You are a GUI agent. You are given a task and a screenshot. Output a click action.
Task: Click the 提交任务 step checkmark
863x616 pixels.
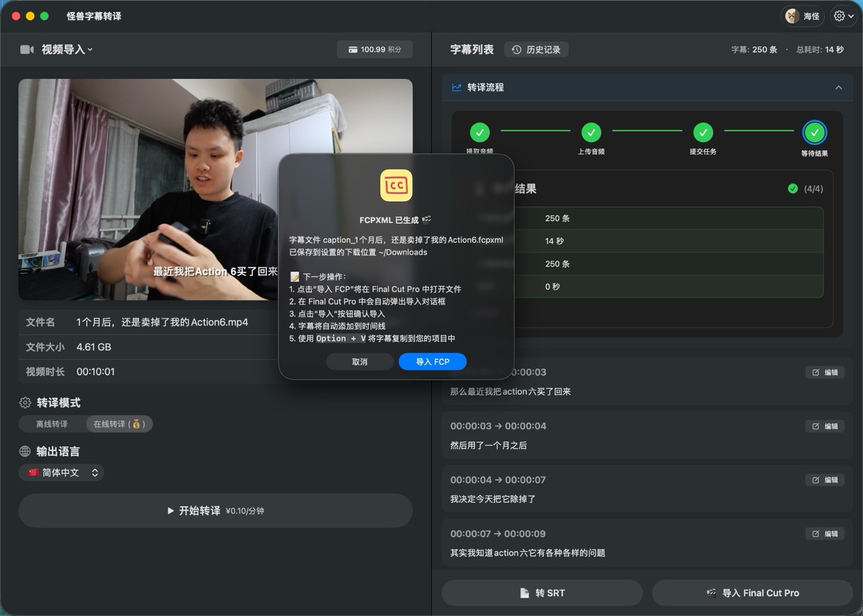(703, 132)
